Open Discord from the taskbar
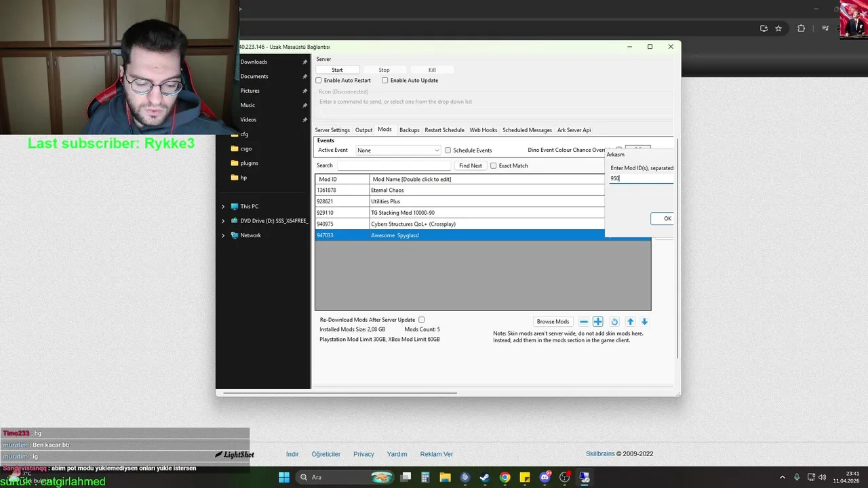The height and width of the screenshot is (488, 868). coord(545,477)
